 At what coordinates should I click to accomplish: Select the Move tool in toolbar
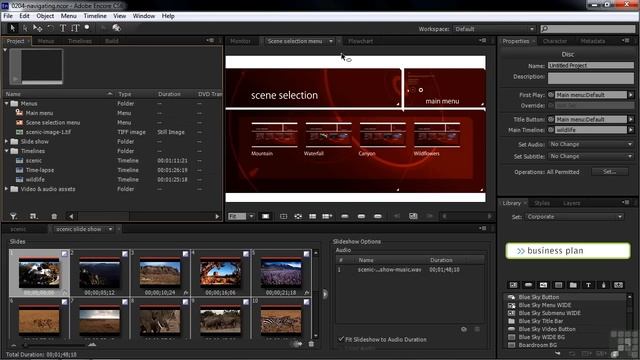point(38,28)
